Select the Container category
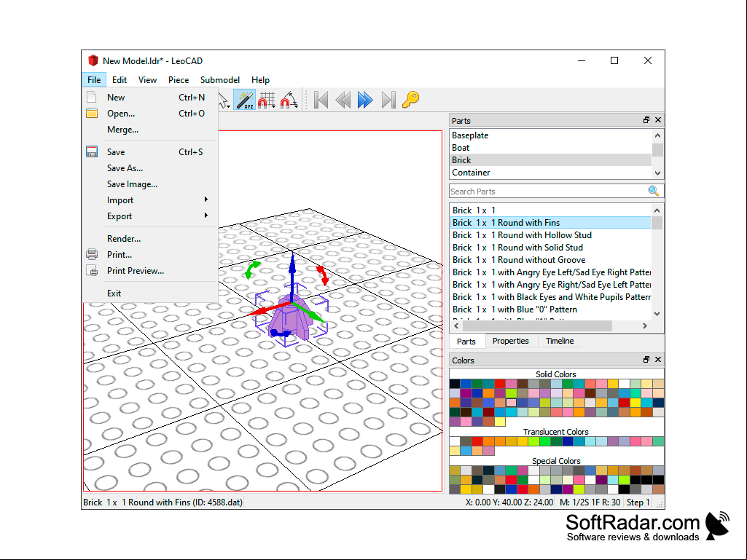 click(551, 173)
